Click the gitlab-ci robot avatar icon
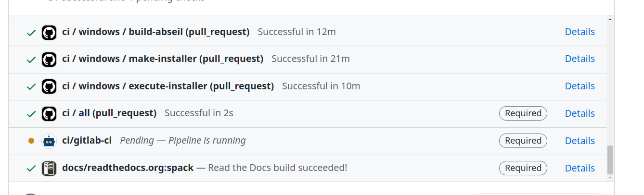This screenshot has width=644, height=195. tap(49, 141)
